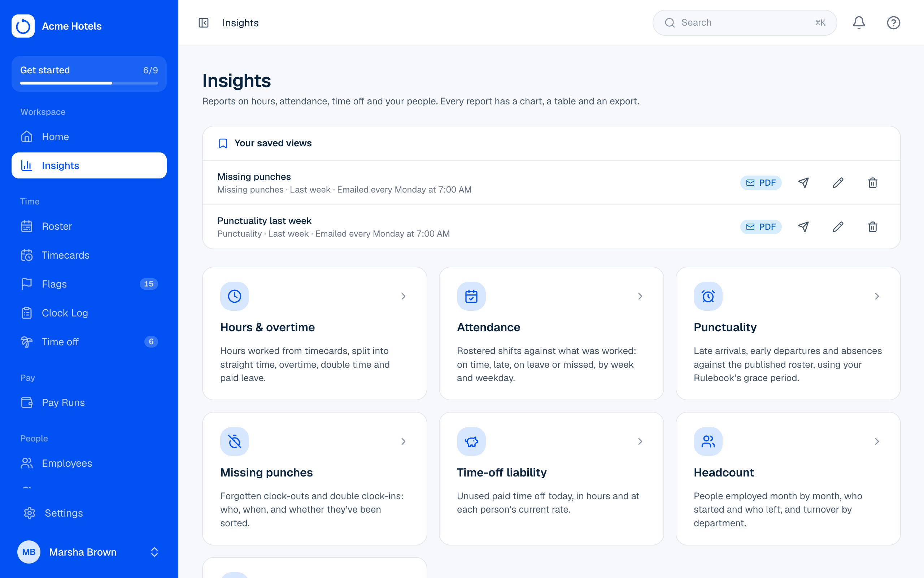
Task: Click the Punctuality last week view title
Action: [x=264, y=221]
